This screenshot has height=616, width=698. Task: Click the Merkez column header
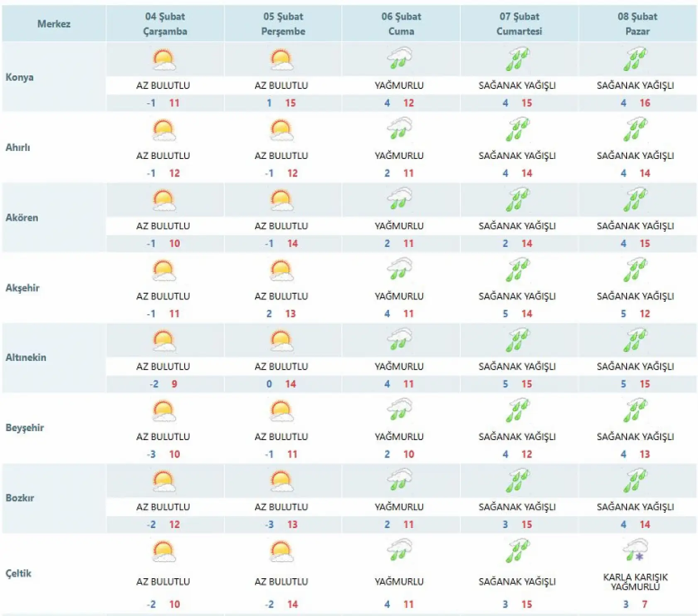54,24
